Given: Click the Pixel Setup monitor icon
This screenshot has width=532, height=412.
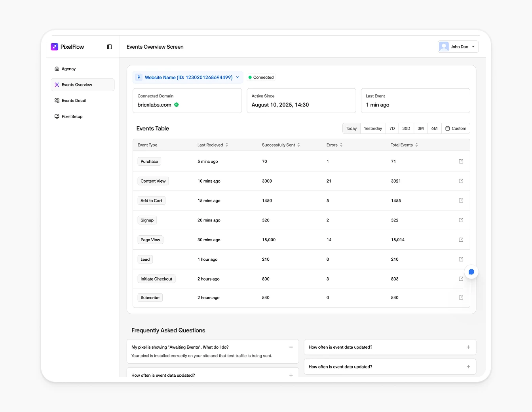Looking at the screenshot, I should pos(57,116).
